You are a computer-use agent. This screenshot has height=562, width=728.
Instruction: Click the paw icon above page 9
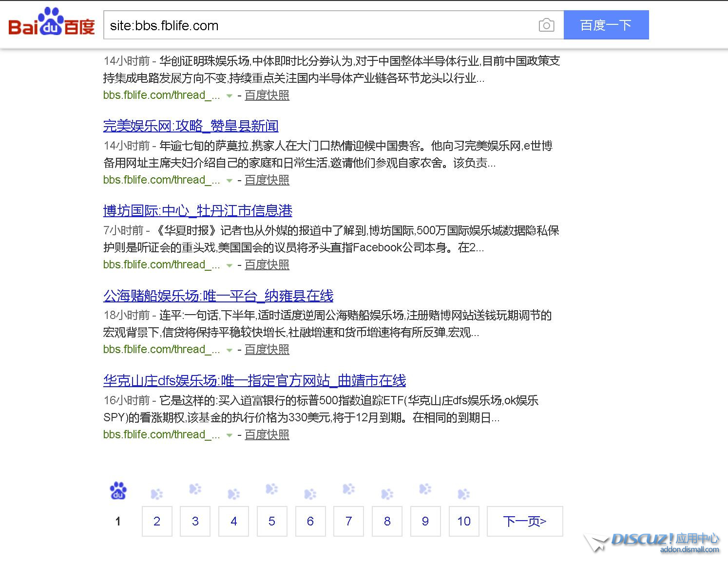point(425,488)
